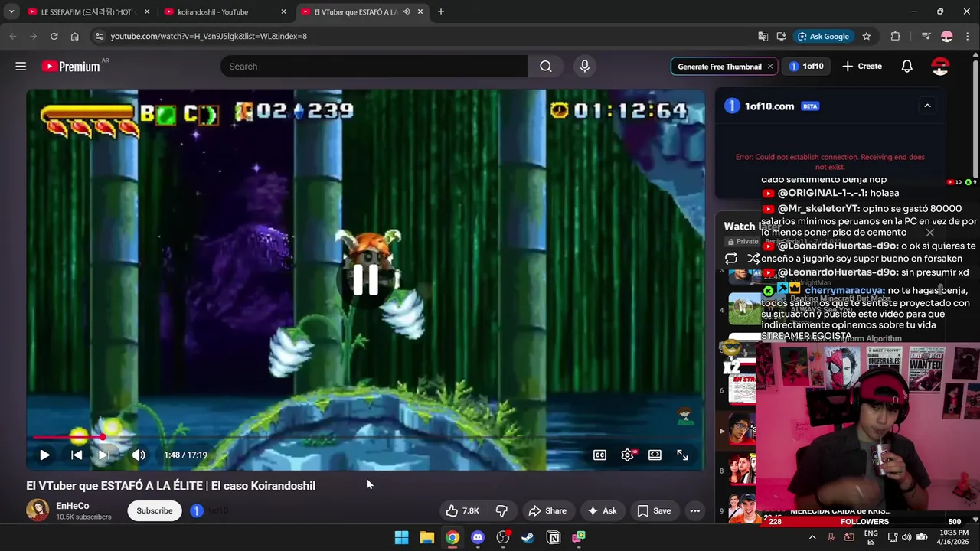Screen dimensions: 980x551
Task: Close the koirandoshil - YouTube tab
Action: 283,11
